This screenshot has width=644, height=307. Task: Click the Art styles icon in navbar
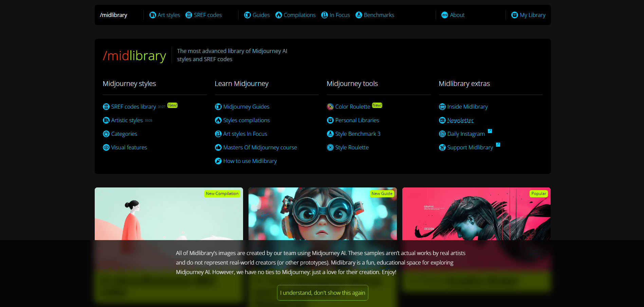153,15
